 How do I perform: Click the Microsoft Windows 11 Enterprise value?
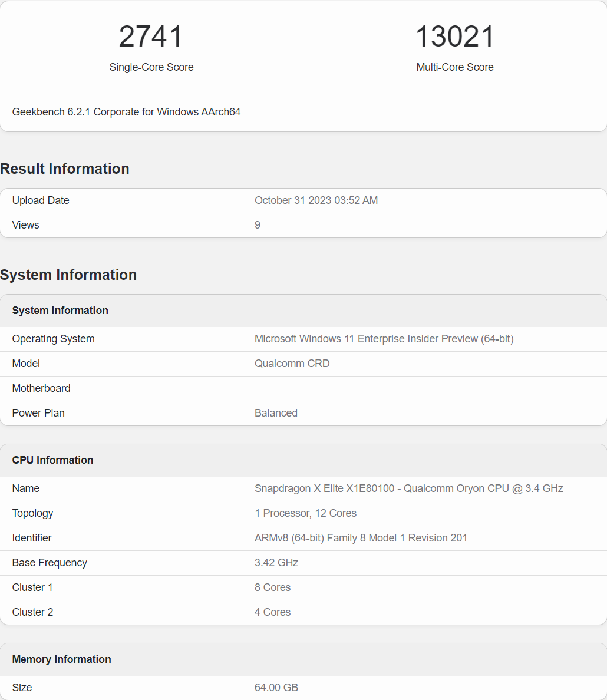(x=384, y=339)
